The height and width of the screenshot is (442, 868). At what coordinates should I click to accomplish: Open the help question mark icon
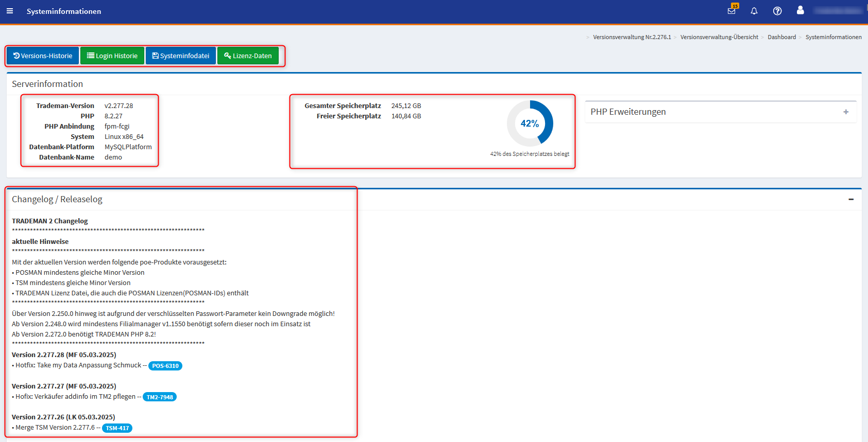tap(777, 11)
